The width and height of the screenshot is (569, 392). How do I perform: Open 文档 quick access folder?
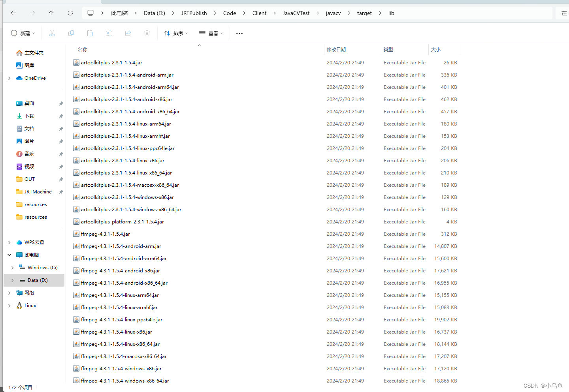coord(29,129)
